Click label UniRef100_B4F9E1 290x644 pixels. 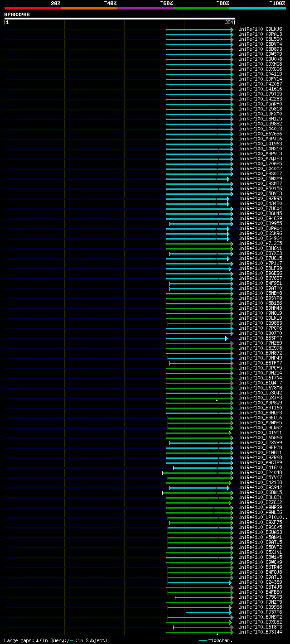[260, 283]
